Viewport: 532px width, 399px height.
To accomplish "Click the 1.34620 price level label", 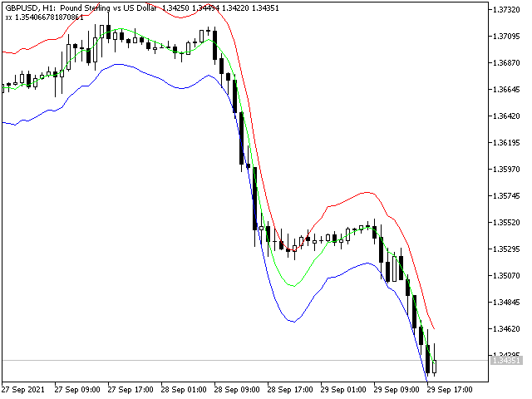I will 506,328.
